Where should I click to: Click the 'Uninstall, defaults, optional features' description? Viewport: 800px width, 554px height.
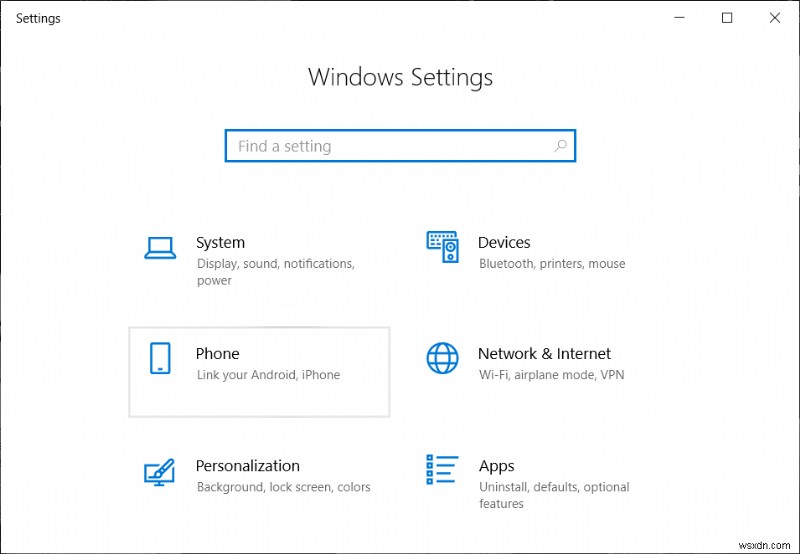click(x=554, y=495)
